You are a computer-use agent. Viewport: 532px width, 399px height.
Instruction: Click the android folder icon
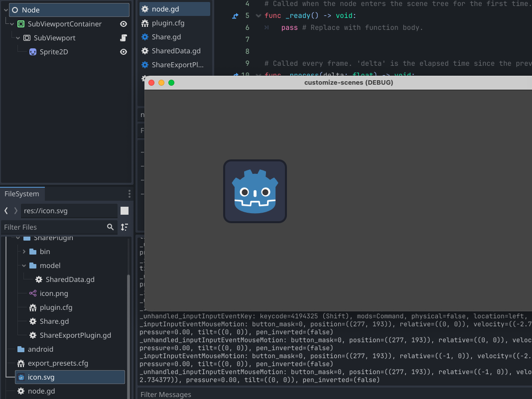[21, 350]
